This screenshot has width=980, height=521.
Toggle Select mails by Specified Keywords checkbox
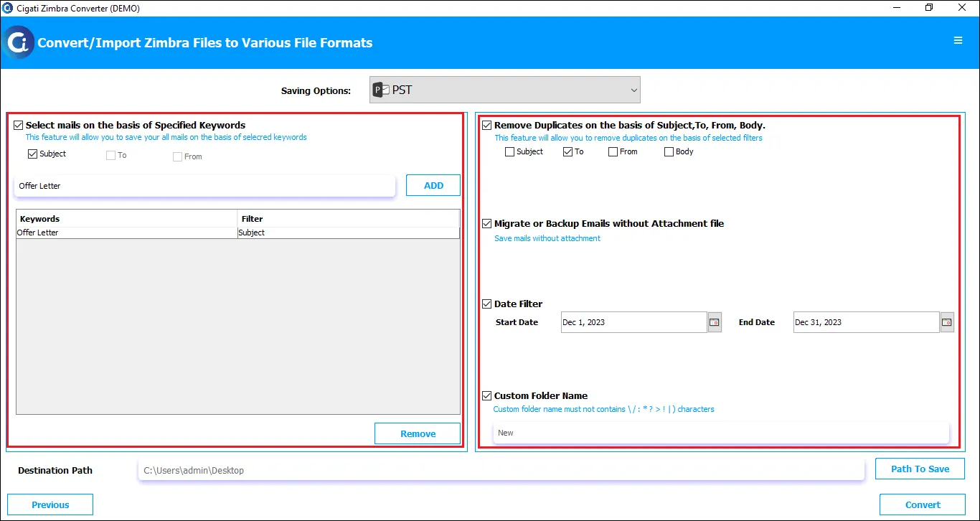pos(19,125)
